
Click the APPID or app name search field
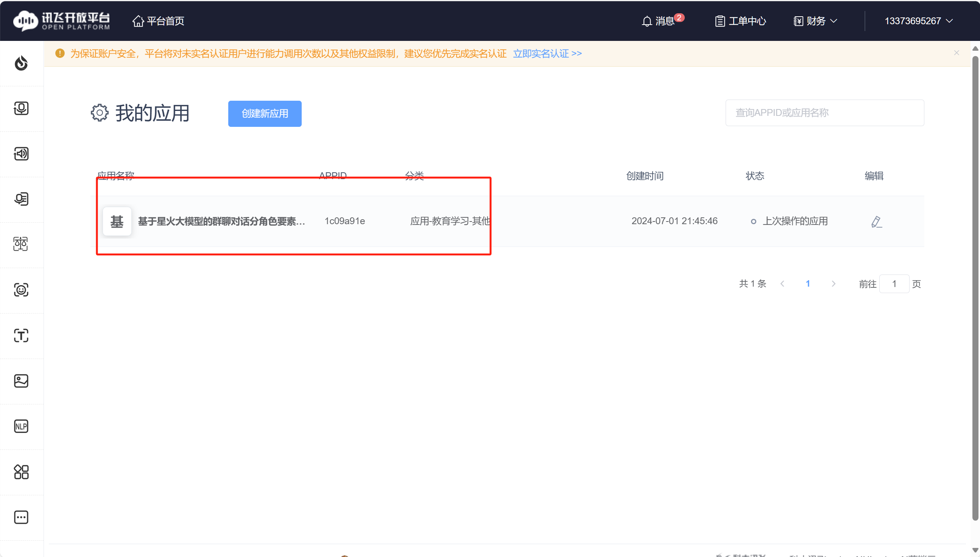825,113
